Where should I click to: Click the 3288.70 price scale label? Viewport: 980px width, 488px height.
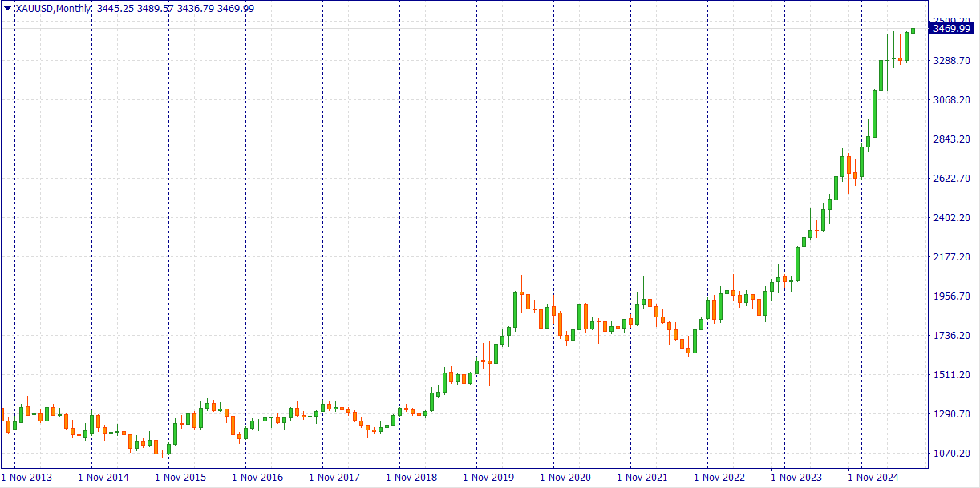click(952, 61)
